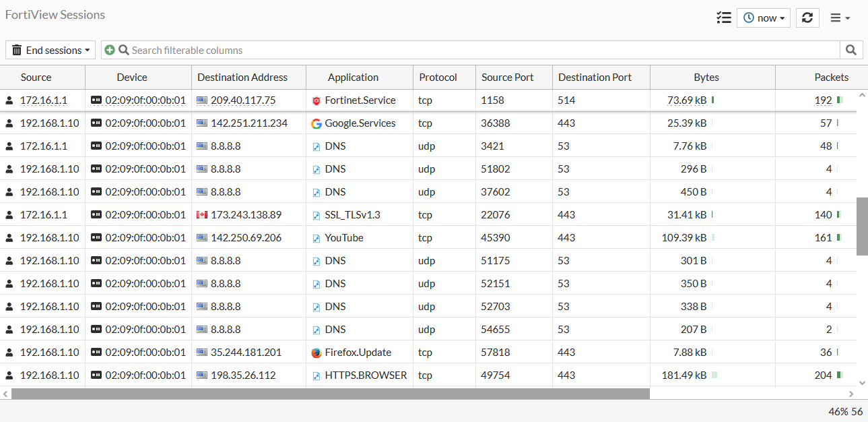
Task: Click the Fortinet.Service shield icon
Action: point(316,100)
